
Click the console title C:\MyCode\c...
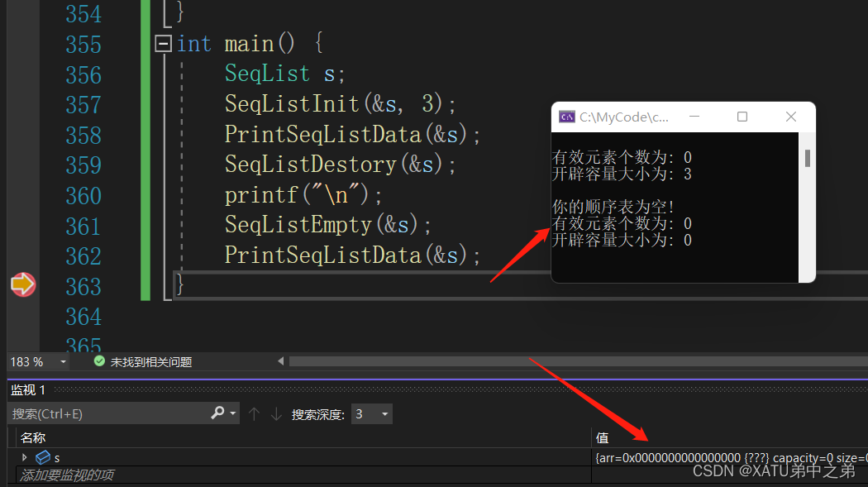click(x=624, y=117)
